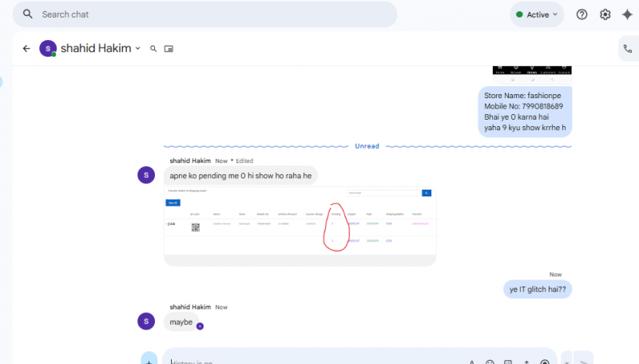
Task: Click the shahid Hakim avatar in header
Action: click(x=48, y=49)
